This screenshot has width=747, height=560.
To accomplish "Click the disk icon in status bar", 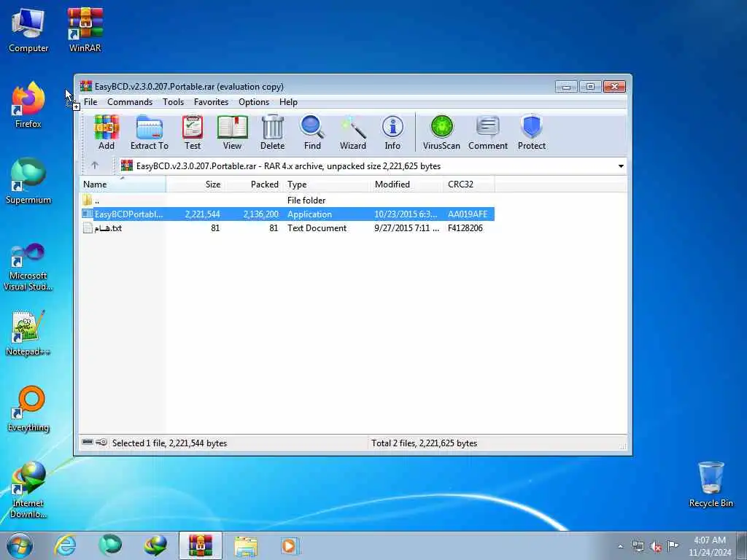I will tap(88, 443).
